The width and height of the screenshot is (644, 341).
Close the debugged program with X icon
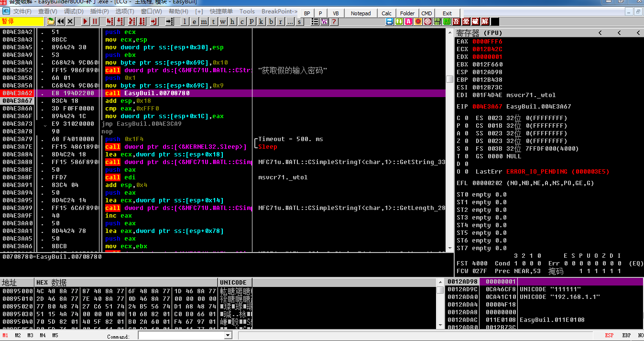pos(70,22)
